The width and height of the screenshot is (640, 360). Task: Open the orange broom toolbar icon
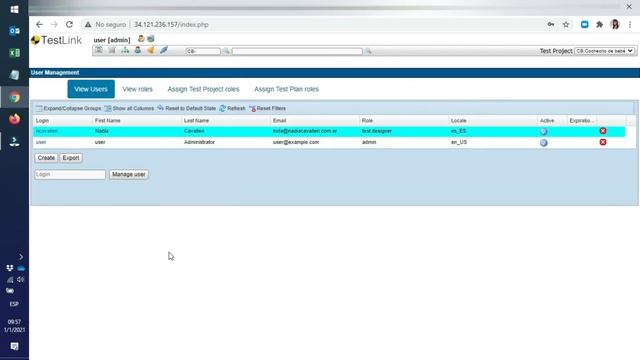pyautogui.click(x=151, y=50)
